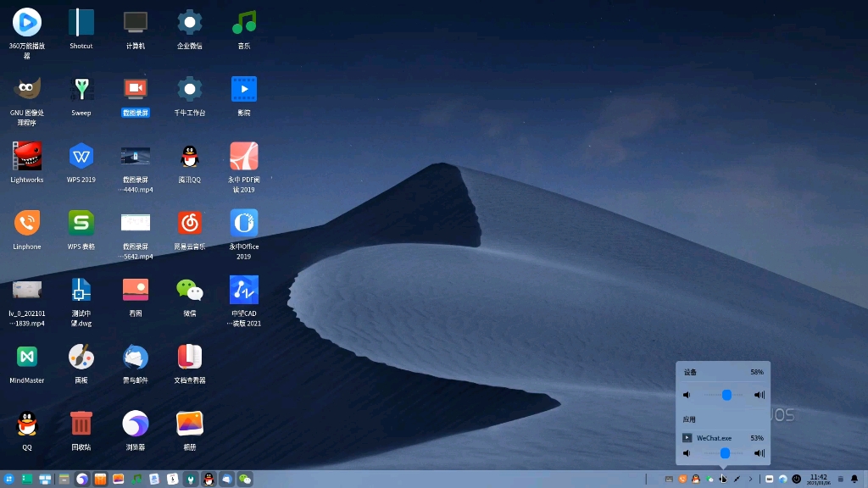Click WeChat.exe maximum volume speaker icon

pos(759,453)
